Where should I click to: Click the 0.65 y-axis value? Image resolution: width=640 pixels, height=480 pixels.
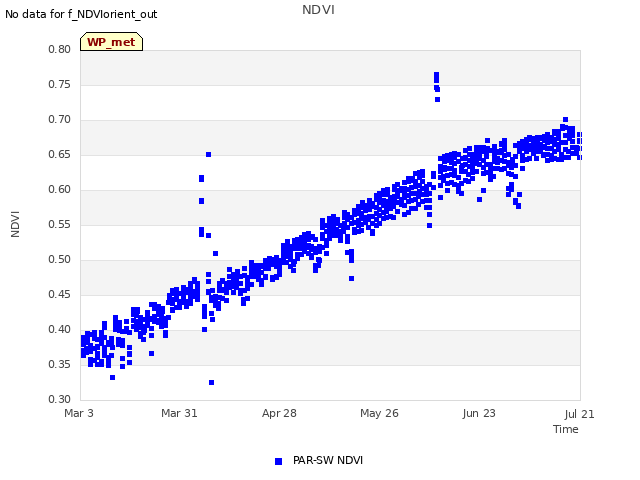(60, 155)
